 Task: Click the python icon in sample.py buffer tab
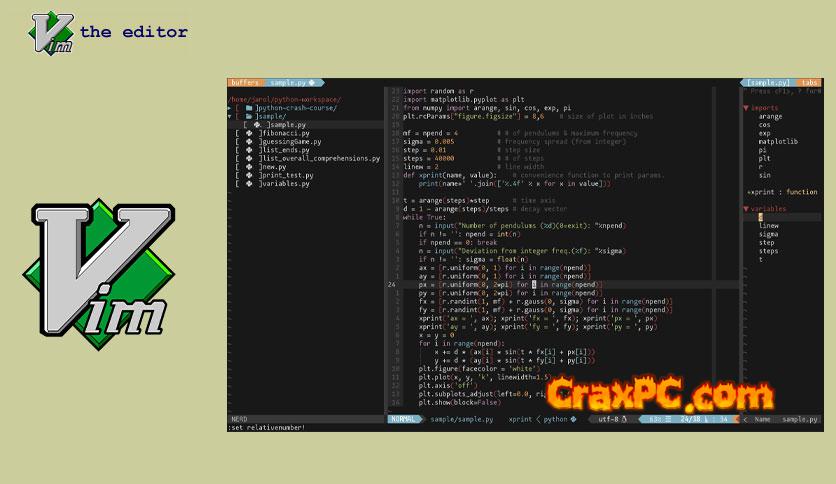click(311, 83)
